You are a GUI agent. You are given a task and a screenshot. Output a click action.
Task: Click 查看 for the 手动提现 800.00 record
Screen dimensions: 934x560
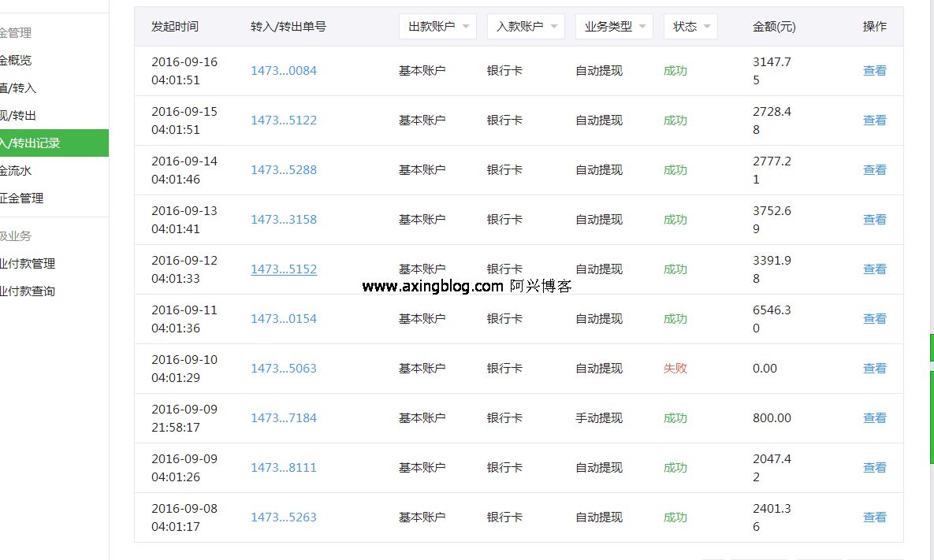pos(874,417)
